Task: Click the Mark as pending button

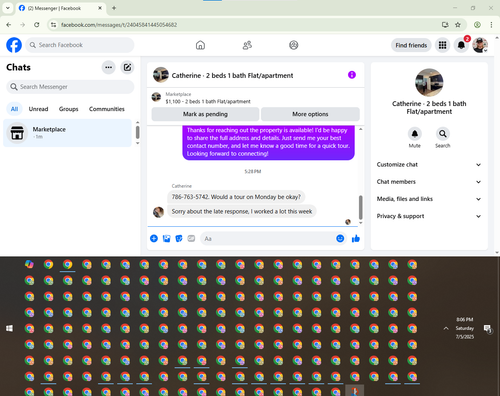Action: (205, 114)
